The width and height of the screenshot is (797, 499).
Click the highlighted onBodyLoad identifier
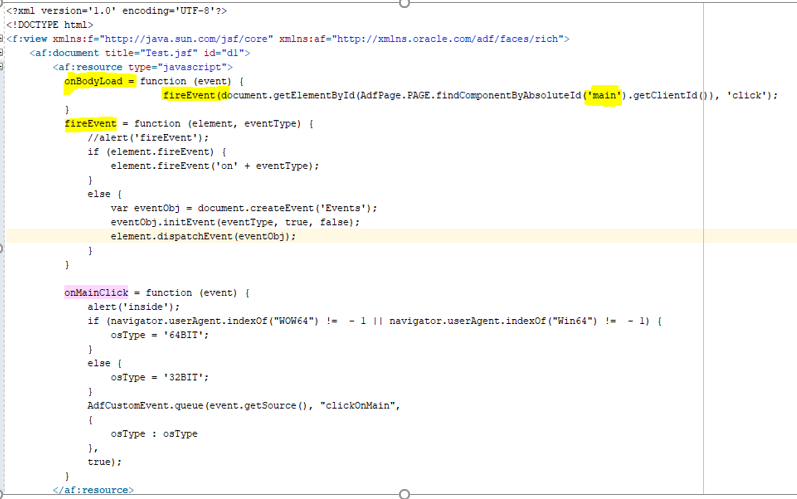(x=94, y=81)
